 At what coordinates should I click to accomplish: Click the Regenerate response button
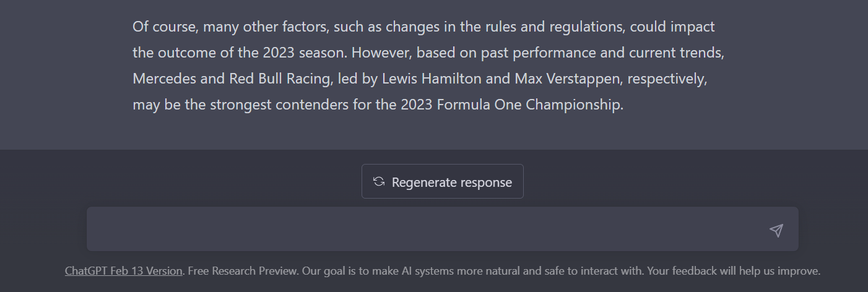coord(442,182)
